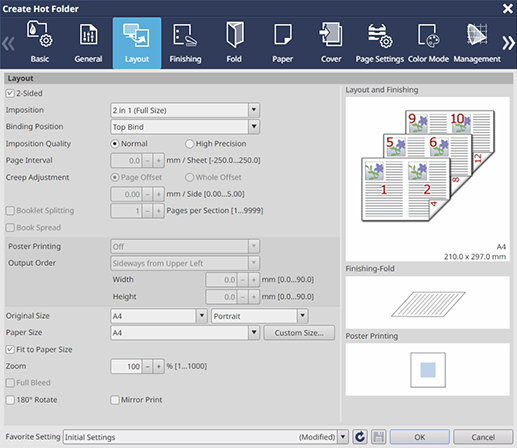Click the Zoom percentage input field
The width and height of the screenshot is (517, 448).
point(127,366)
